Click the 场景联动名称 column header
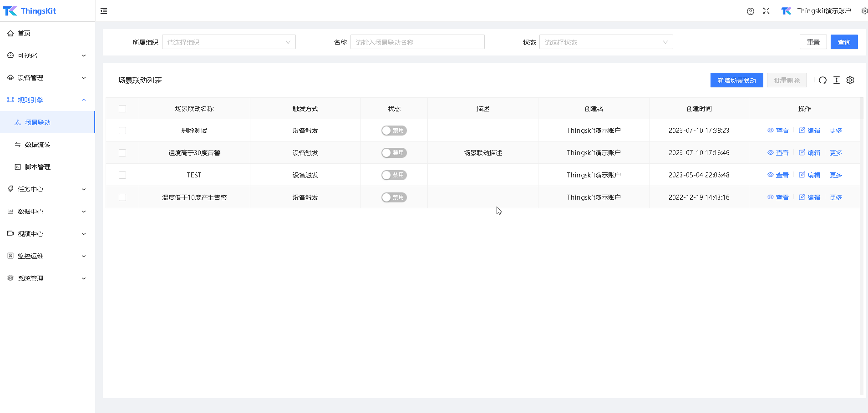 (194, 109)
